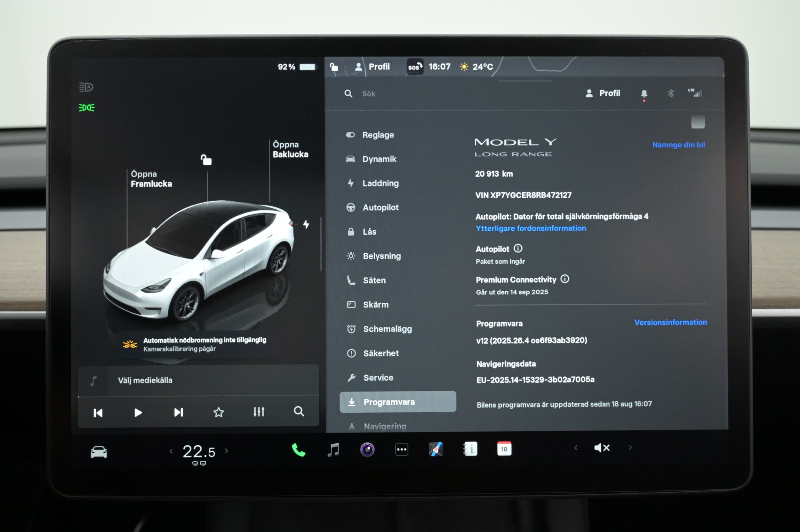Open the all-apps three-dot launcher

[402, 449]
